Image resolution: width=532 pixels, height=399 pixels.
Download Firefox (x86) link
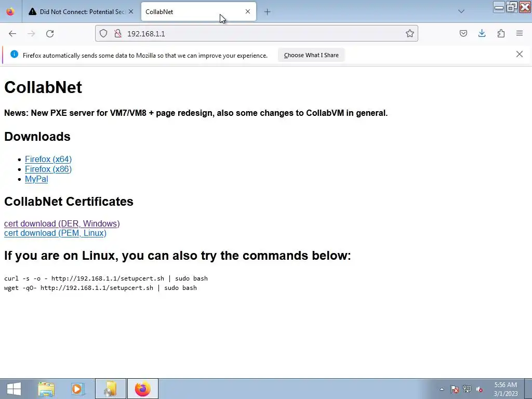48,169
